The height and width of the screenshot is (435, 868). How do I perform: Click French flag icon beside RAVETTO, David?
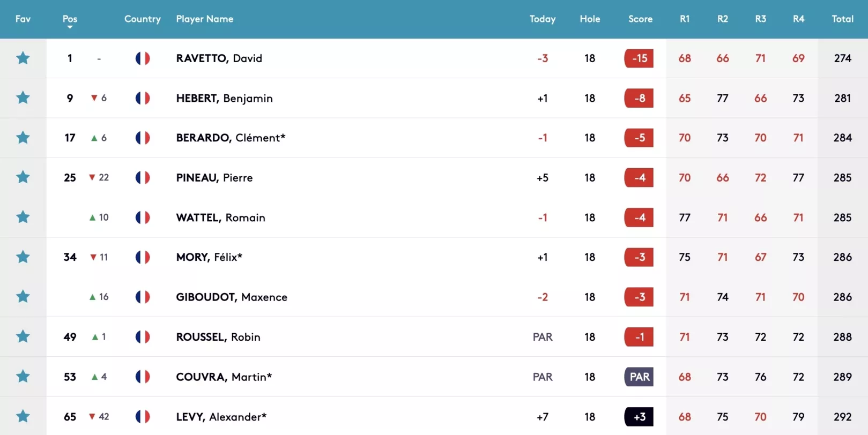(x=143, y=58)
